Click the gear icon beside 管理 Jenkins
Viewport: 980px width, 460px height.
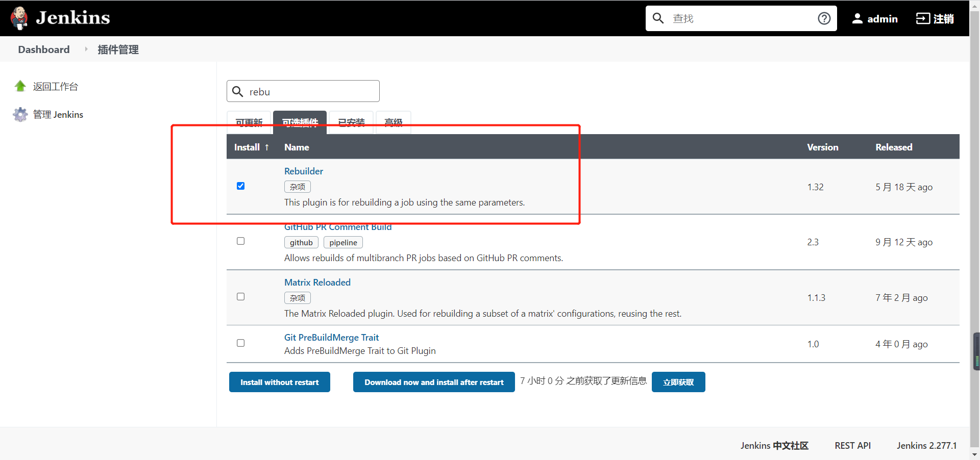(20, 114)
